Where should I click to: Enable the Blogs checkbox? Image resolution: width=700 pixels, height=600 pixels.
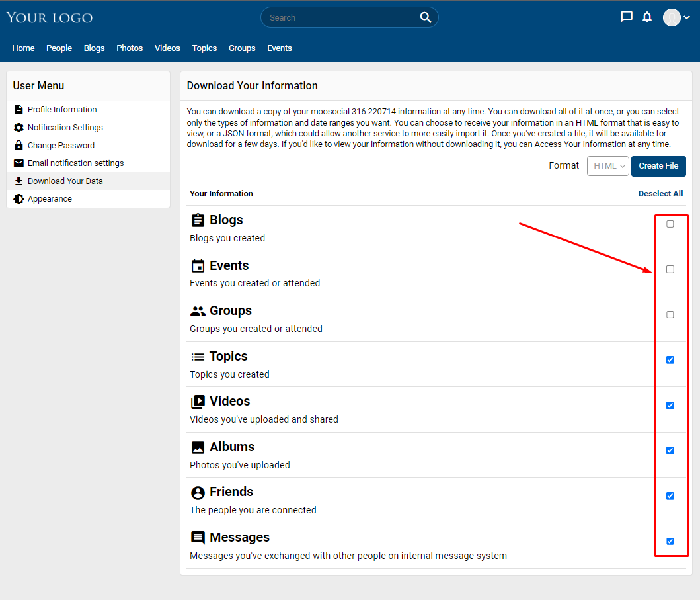tap(670, 224)
